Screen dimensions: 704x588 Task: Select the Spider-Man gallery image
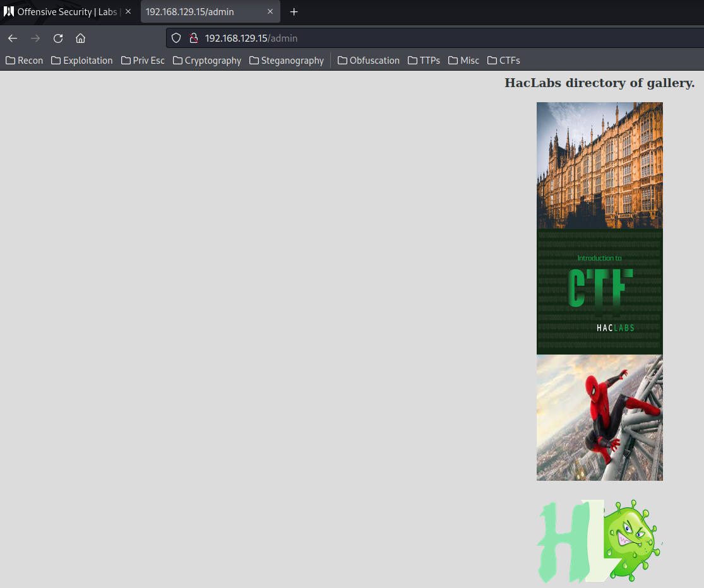pyautogui.click(x=599, y=418)
